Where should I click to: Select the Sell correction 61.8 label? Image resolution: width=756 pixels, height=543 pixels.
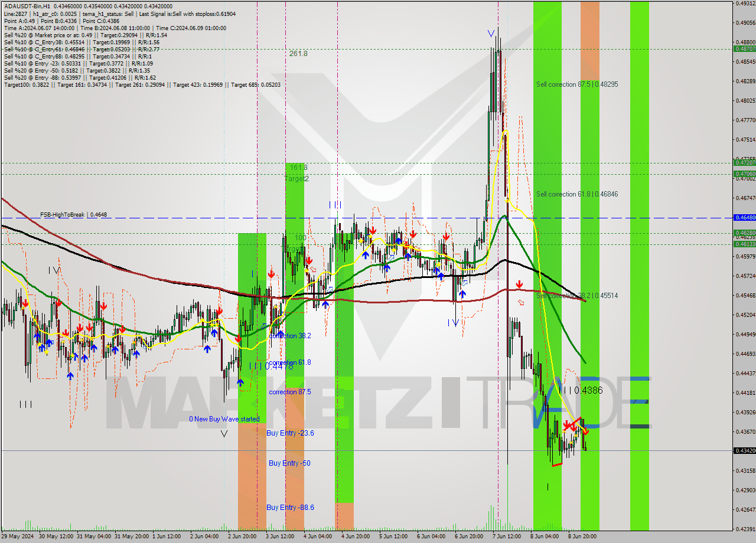pos(577,194)
